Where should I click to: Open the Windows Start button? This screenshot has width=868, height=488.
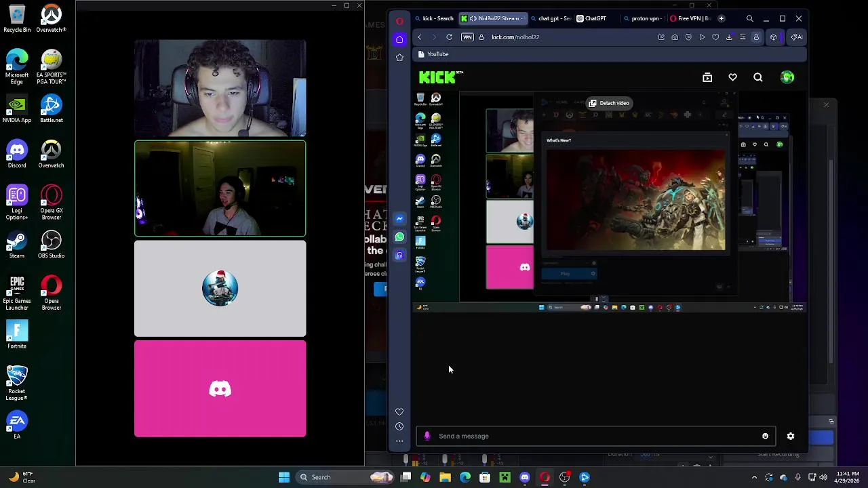[x=284, y=477]
